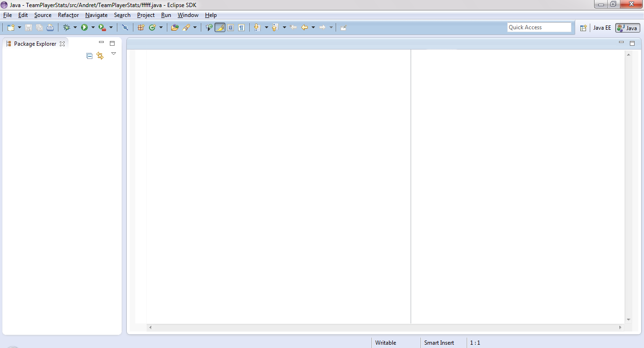The width and height of the screenshot is (644, 348).
Task: Click the Search flashlight icon
Action: click(x=186, y=27)
